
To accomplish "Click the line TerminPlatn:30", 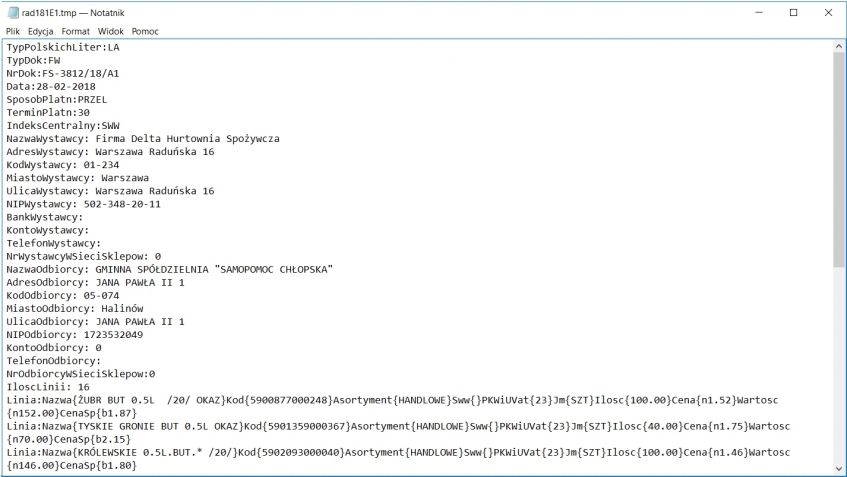I will (48, 112).
